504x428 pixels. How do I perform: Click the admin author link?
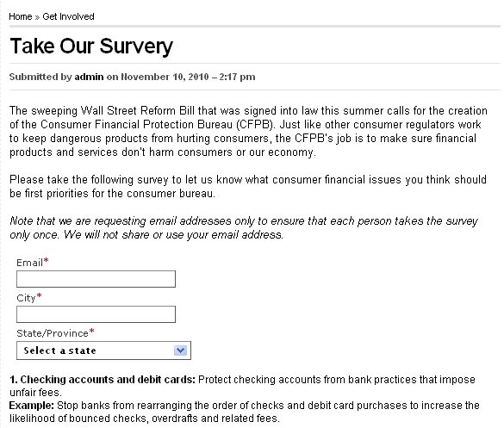[89, 77]
